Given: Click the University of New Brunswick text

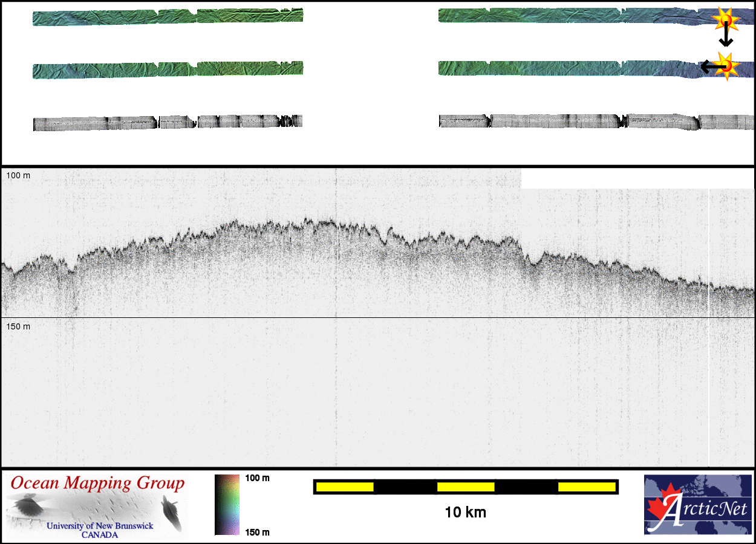Looking at the screenshot, I should click(x=100, y=526).
